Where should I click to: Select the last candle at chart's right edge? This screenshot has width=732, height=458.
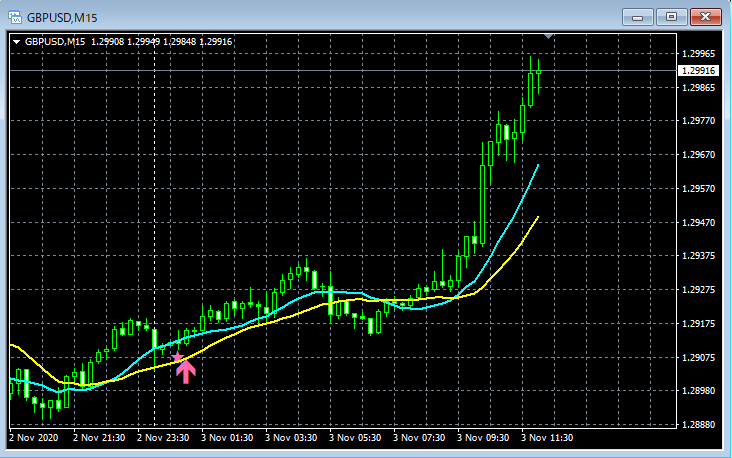pos(538,75)
